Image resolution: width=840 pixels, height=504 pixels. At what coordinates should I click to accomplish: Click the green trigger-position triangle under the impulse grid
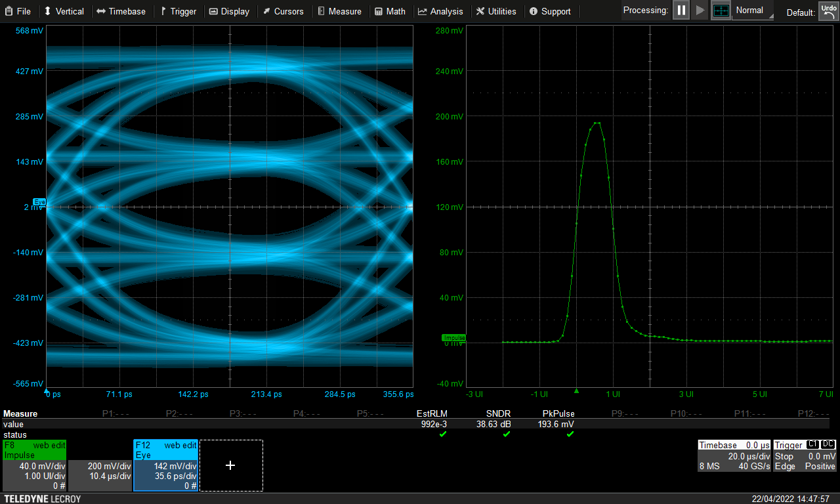point(576,391)
